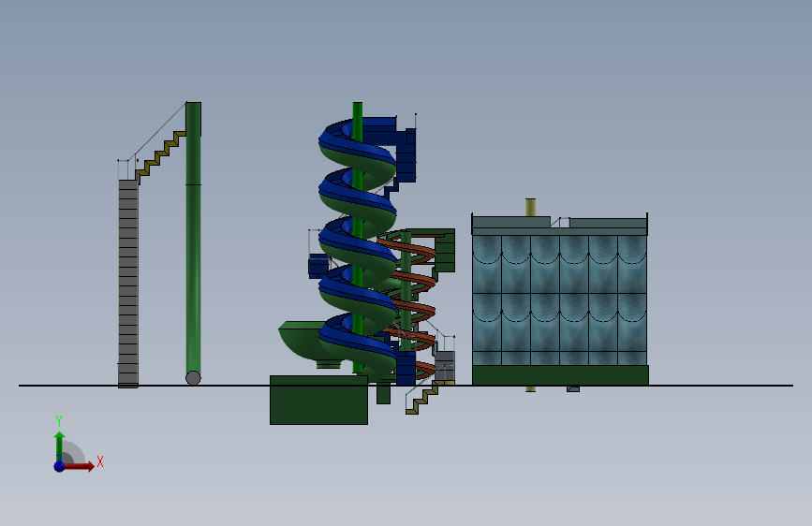812x526 pixels.
Task: Select the yellow chimney atop glass building
Action: coord(530,207)
